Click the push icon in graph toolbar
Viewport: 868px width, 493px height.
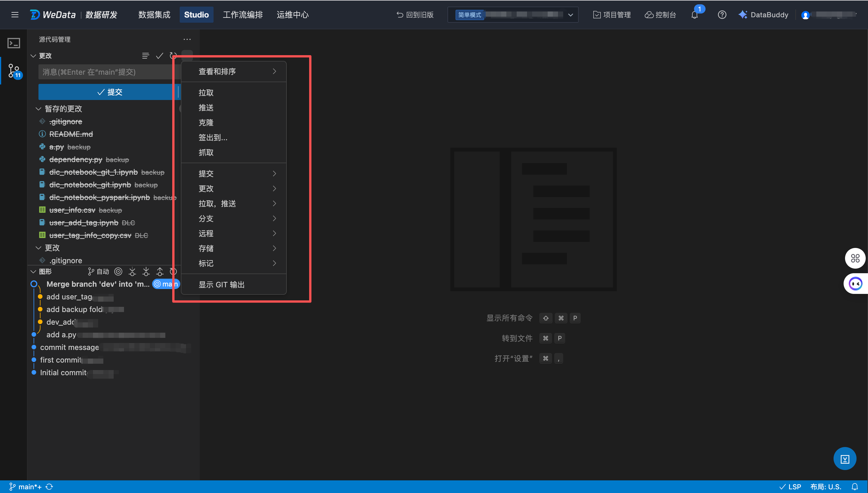coord(160,271)
